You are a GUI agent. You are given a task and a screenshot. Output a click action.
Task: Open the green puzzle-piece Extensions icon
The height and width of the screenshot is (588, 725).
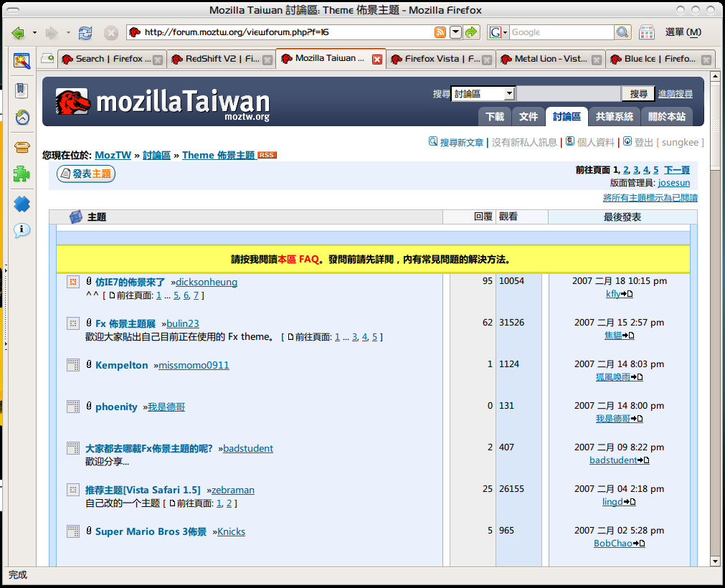tap(22, 174)
